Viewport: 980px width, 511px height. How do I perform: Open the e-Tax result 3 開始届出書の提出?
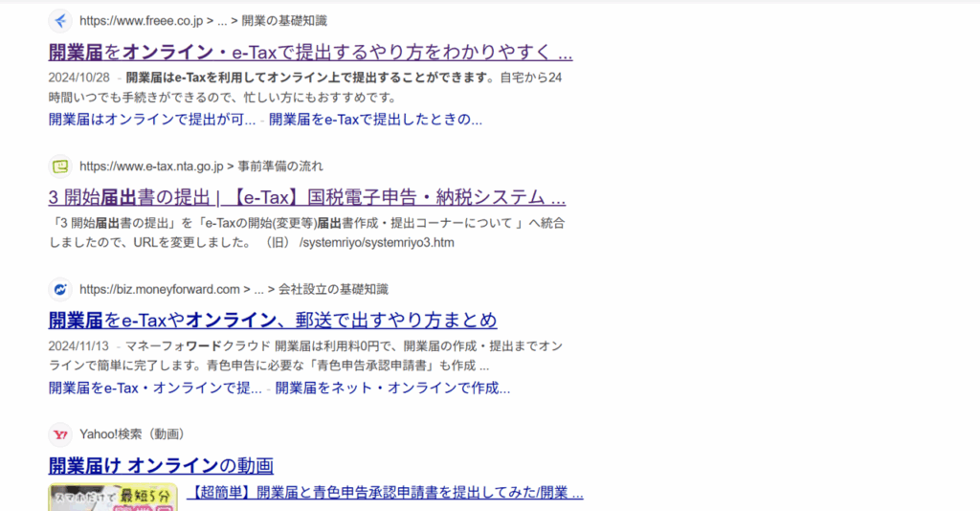pyautogui.click(x=306, y=198)
